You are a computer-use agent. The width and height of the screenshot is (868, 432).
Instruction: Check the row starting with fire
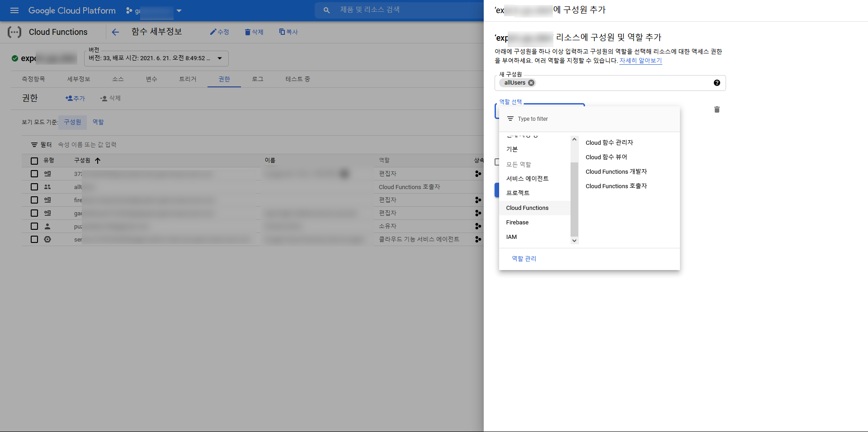(x=34, y=200)
